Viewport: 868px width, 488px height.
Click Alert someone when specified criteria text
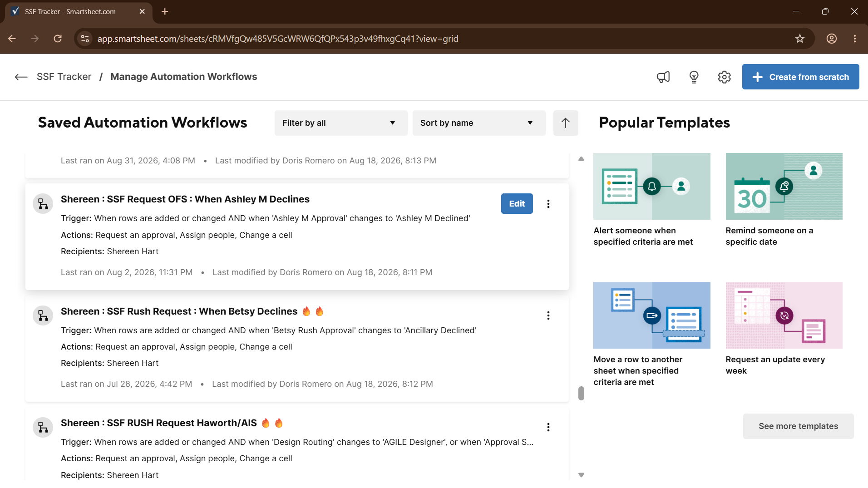pos(643,237)
